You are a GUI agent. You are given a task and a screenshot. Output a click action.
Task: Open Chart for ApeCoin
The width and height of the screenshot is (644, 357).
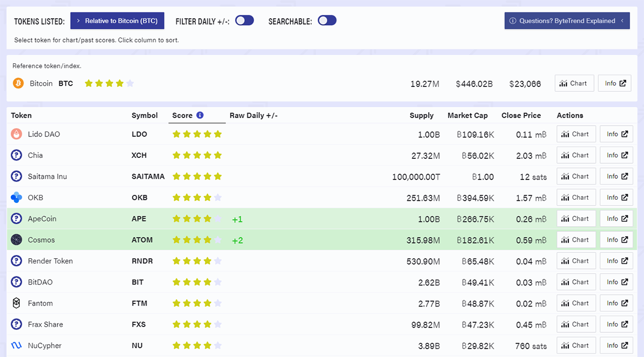[576, 218]
